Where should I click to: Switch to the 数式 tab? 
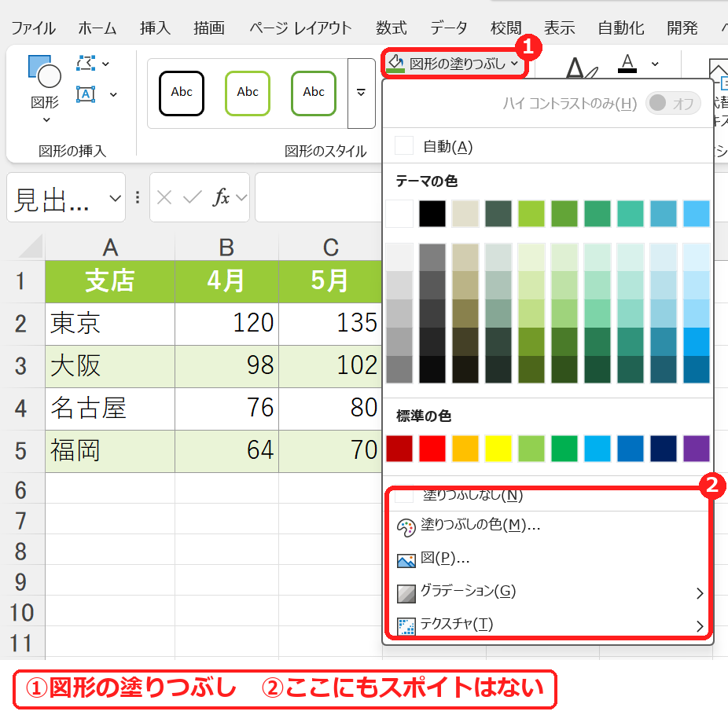pos(391,27)
